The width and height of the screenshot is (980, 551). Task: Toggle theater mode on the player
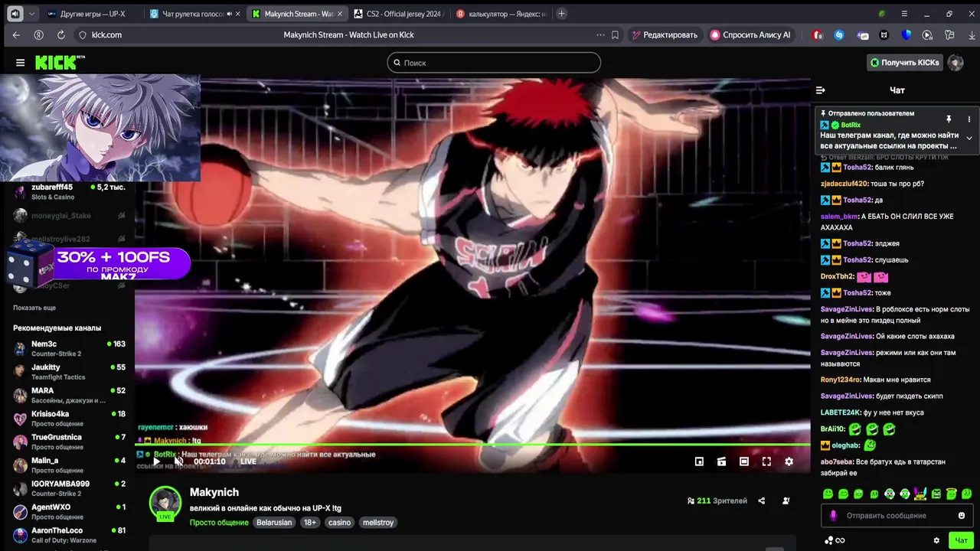tap(744, 461)
